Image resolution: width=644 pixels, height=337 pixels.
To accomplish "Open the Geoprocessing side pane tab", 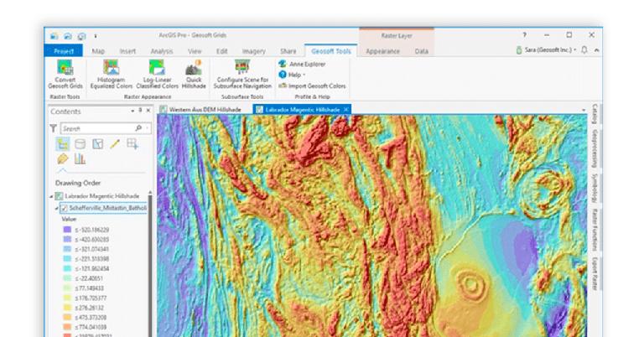I will [595, 148].
